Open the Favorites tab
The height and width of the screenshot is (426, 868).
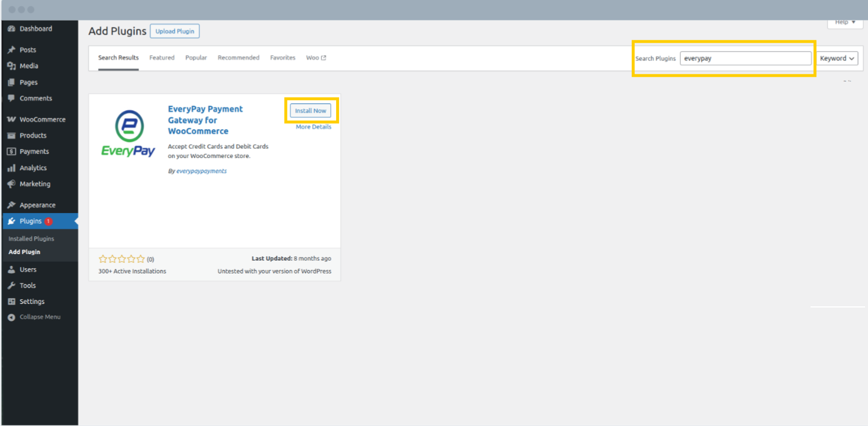click(283, 58)
